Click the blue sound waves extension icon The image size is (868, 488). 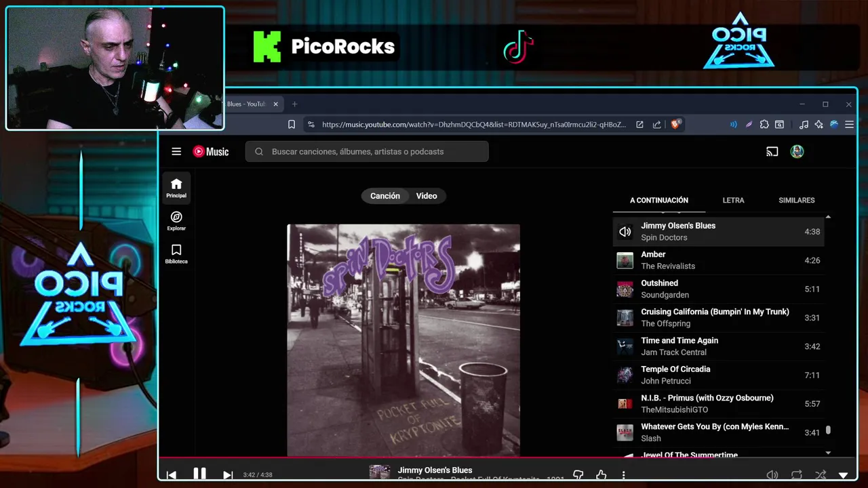point(733,125)
